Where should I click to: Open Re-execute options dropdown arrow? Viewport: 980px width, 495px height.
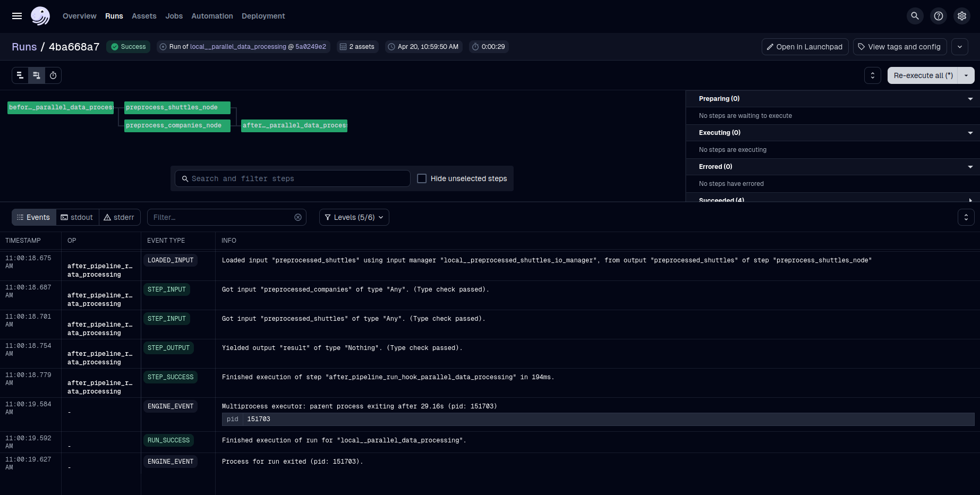tap(966, 75)
